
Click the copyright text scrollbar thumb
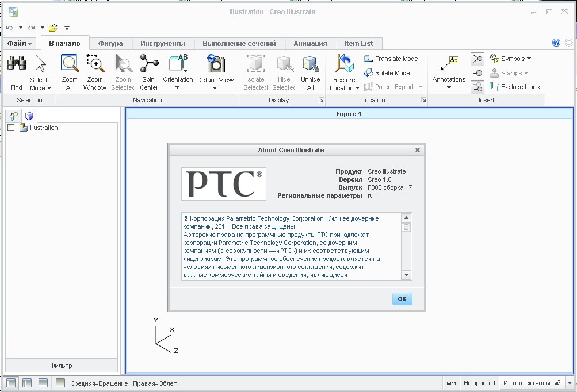tap(407, 227)
